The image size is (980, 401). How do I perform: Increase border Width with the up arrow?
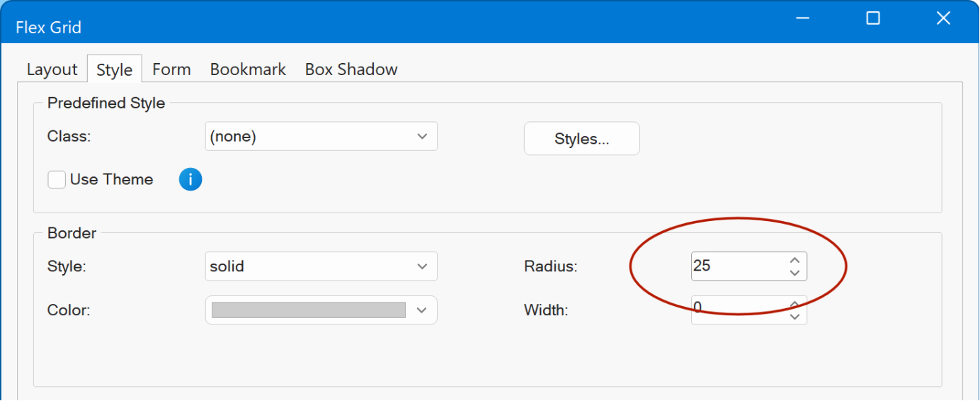pyautogui.click(x=794, y=305)
